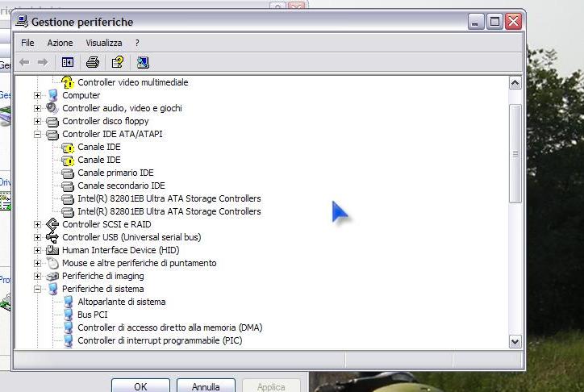
Task: Click the Computer category icon
Action: pyautogui.click(x=53, y=95)
